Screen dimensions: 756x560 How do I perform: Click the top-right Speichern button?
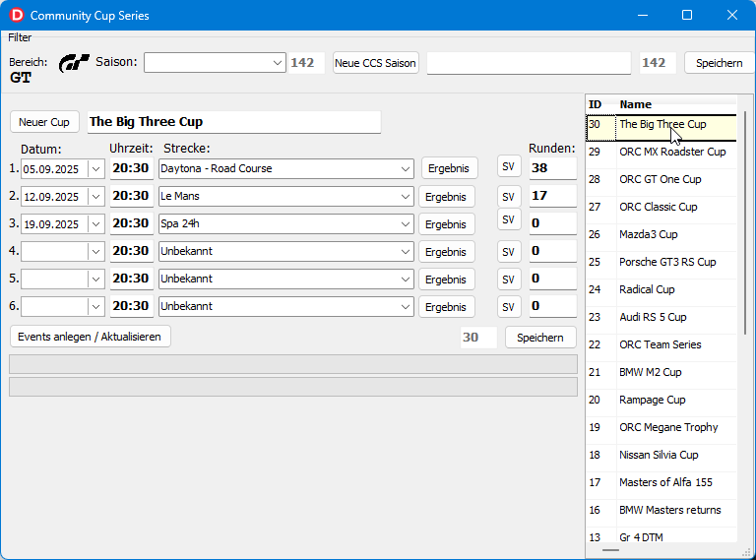pyautogui.click(x=719, y=63)
